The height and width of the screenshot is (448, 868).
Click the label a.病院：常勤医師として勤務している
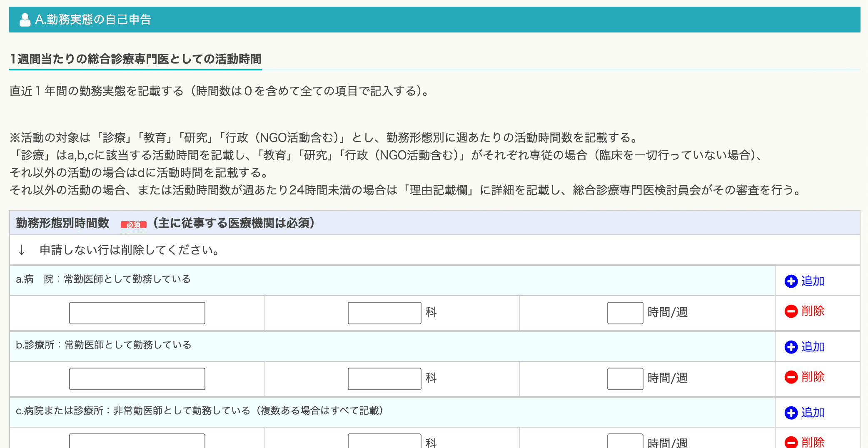coord(103,279)
